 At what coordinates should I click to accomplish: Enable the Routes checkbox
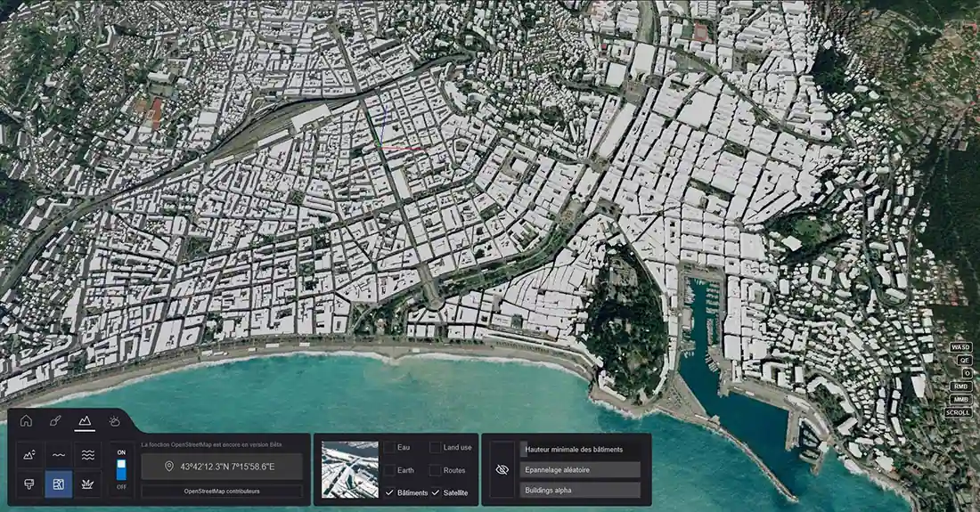(x=435, y=470)
